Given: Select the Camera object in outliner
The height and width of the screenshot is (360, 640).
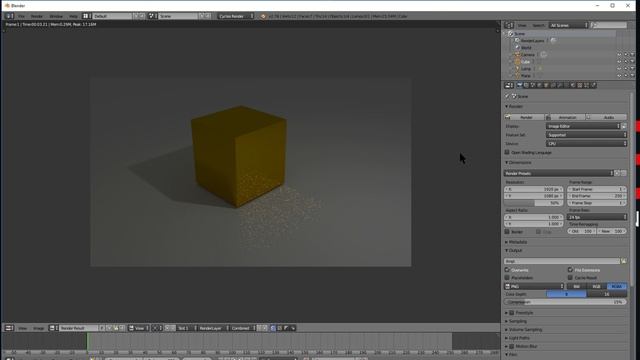Looking at the screenshot, I should pos(527,55).
